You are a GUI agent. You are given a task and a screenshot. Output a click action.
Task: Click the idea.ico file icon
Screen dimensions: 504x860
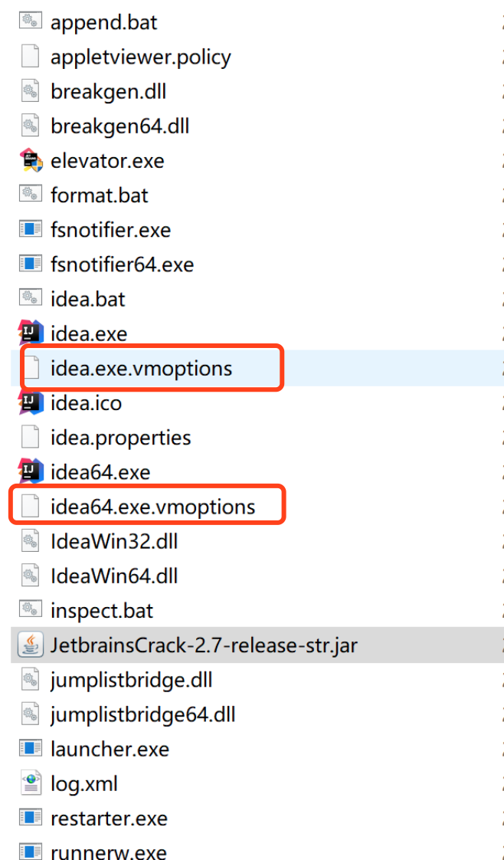click(x=30, y=402)
